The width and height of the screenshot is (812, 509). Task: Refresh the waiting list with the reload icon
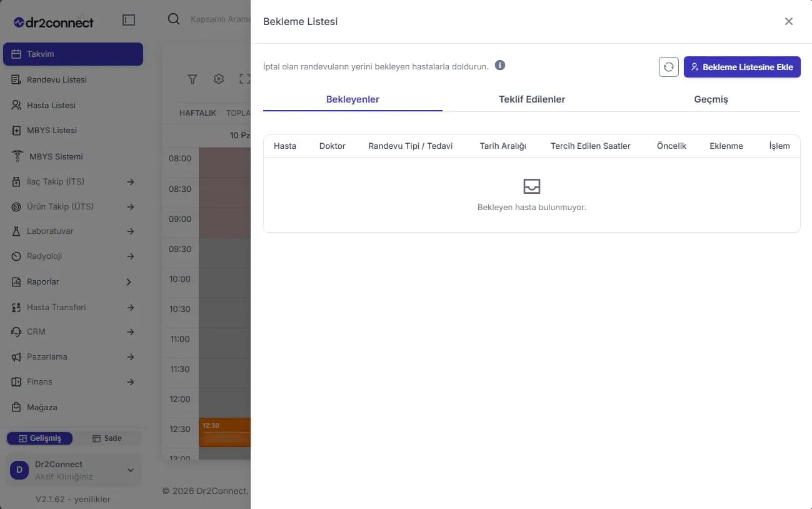tap(669, 67)
